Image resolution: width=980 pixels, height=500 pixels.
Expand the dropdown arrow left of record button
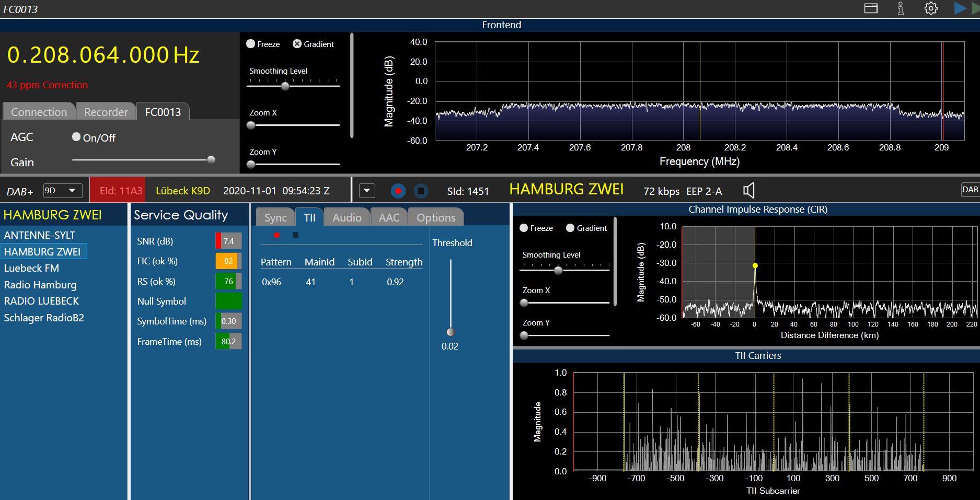pos(367,191)
